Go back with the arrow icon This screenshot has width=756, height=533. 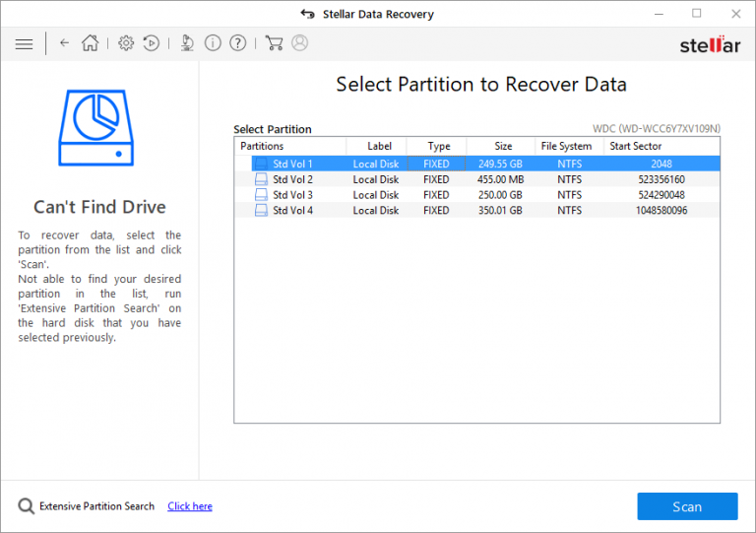(64, 43)
